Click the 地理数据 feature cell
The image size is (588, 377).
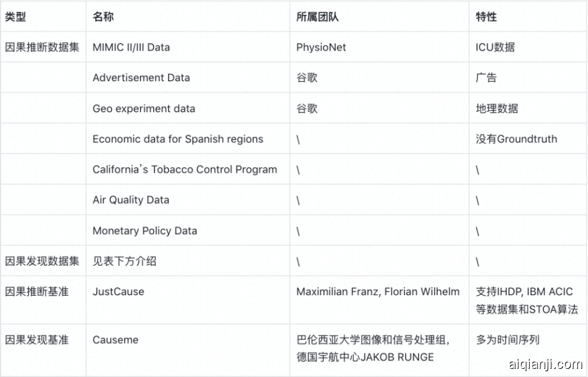(497, 109)
